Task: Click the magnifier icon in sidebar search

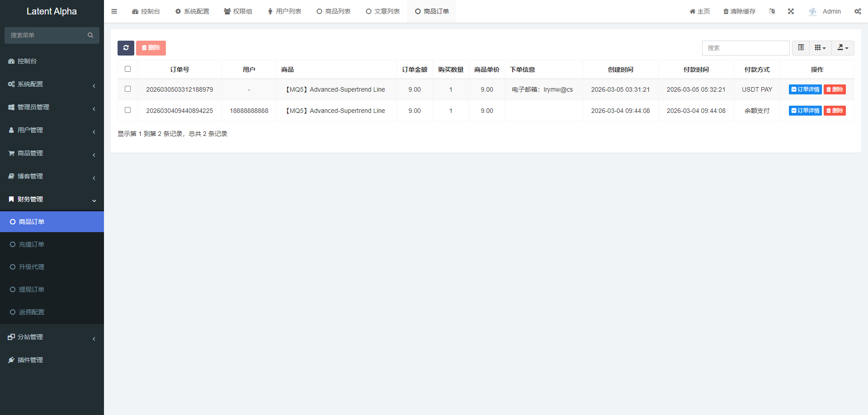Action: [90, 35]
